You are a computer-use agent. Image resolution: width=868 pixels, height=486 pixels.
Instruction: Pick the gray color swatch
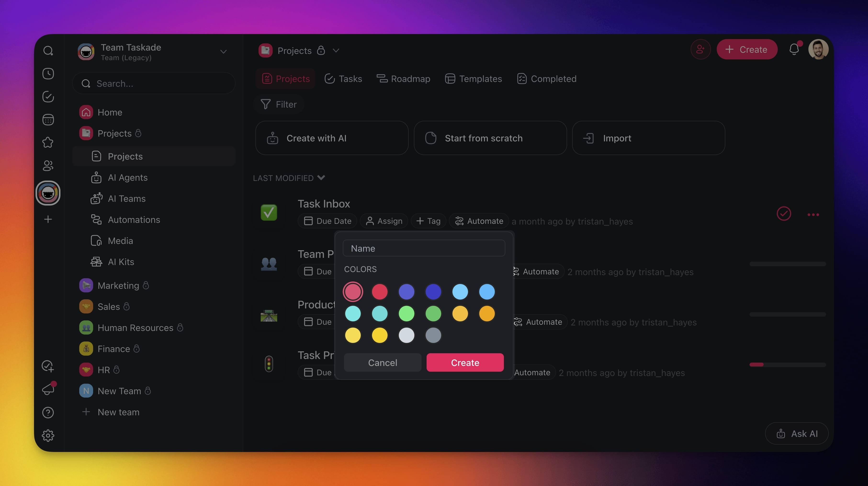[433, 335]
